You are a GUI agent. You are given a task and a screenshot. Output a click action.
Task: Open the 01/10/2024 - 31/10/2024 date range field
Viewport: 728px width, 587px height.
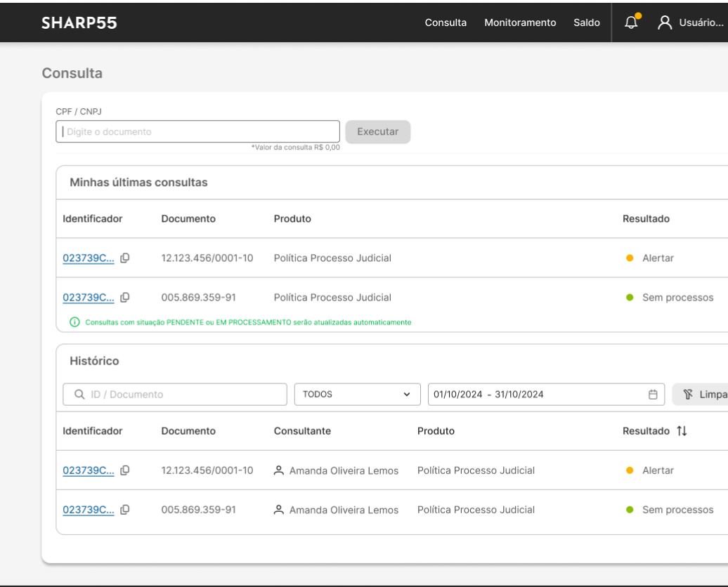click(x=547, y=395)
